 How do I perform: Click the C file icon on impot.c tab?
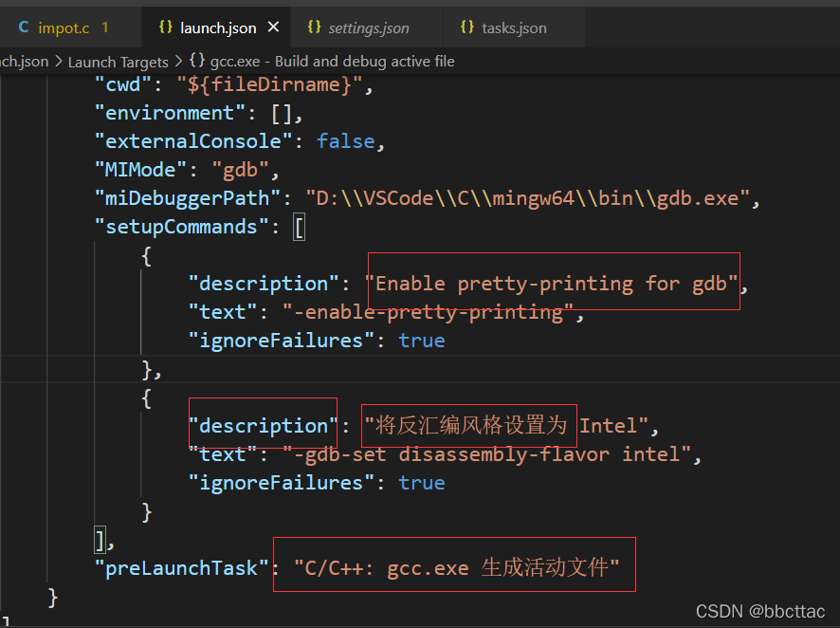coord(24,28)
